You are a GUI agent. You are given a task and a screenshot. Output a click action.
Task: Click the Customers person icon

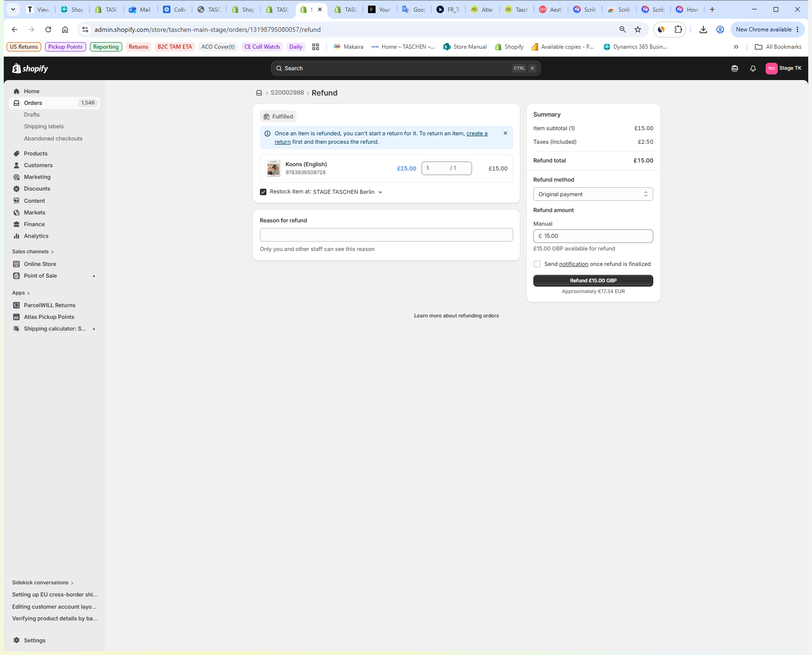pos(16,165)
